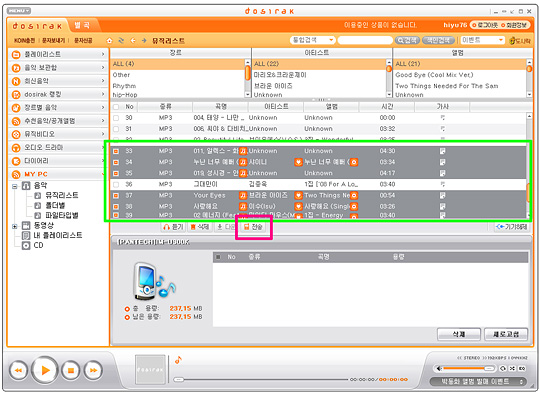540x397 pixels.
Task: Click the 삭제 button below song list
Action: pos(200,227)
